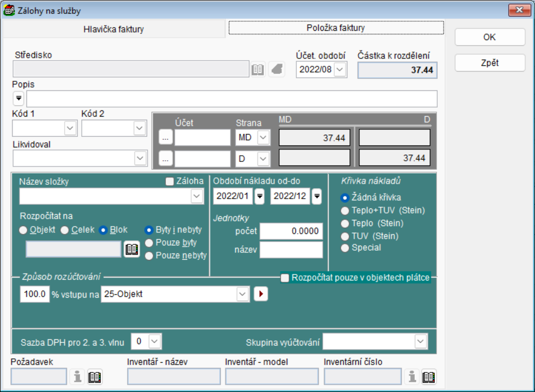Click the info icon beside Požadavek field
This screenshot has height=392, width=535.
point(77,377)
